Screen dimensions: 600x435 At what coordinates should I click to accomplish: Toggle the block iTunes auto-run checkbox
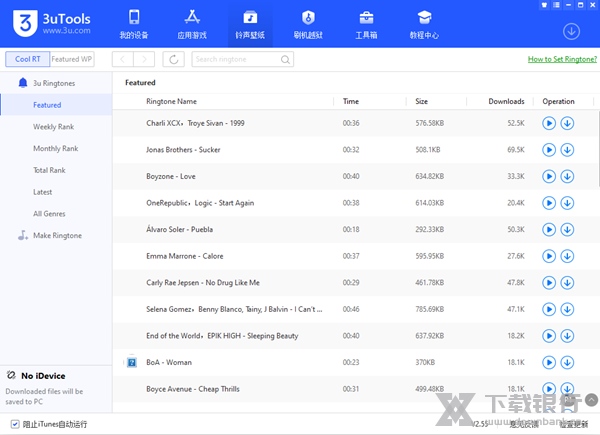click(15, 424)
